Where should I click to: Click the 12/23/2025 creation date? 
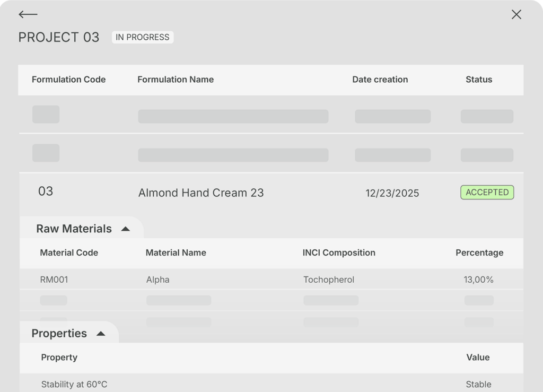tap(392, 193)
